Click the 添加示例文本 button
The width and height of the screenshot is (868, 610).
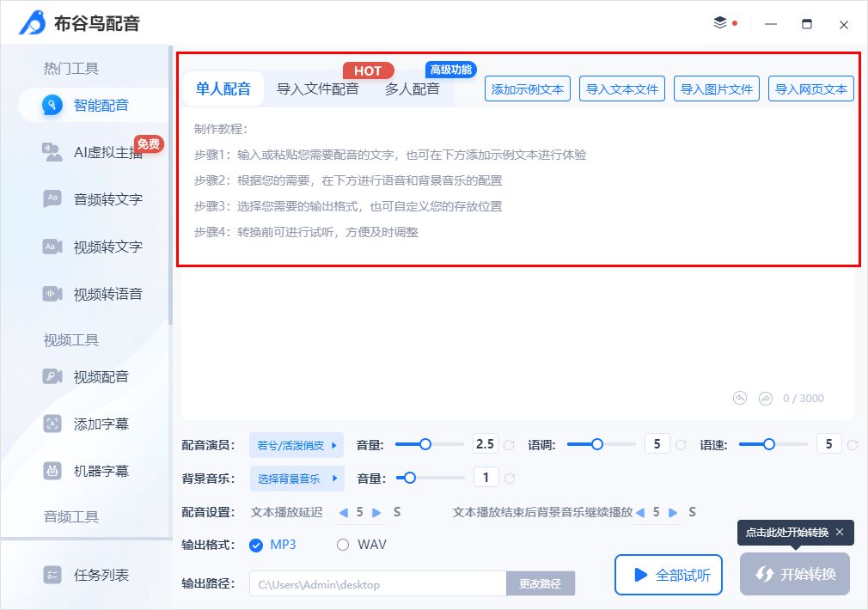pyautogui.click(x=528, y=89)
